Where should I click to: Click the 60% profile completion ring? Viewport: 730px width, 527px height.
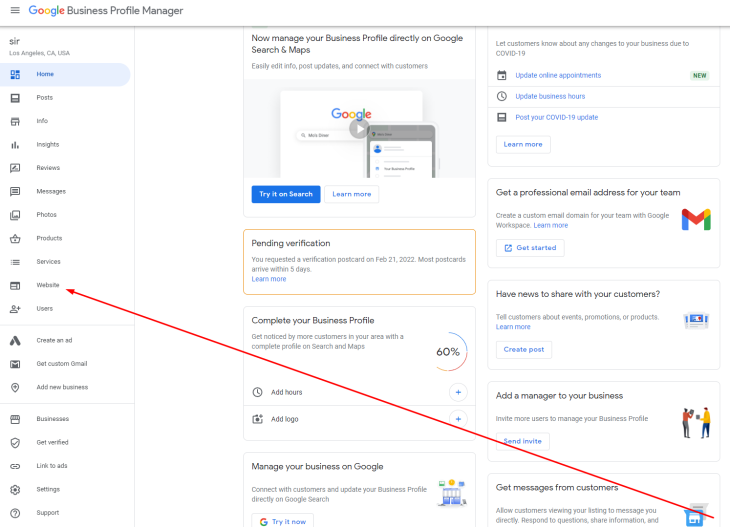tap(449, 352)
